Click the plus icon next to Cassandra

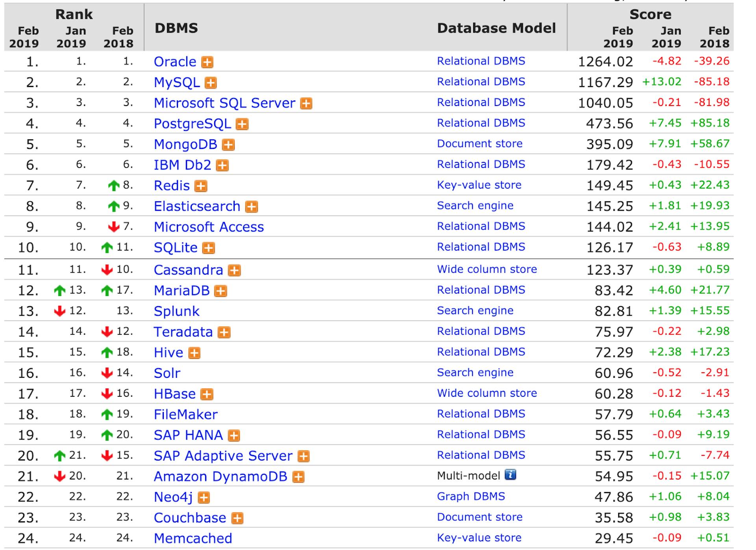(234, 270)
